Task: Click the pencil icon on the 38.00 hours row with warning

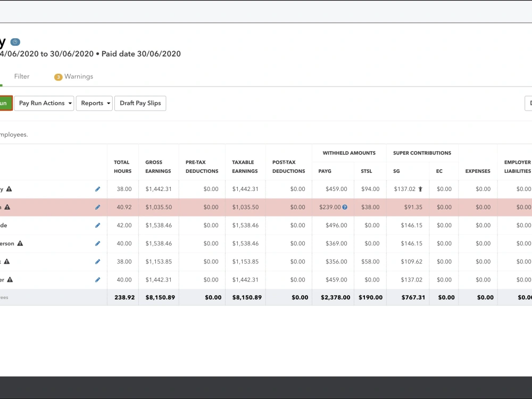Action: (97, 261)
